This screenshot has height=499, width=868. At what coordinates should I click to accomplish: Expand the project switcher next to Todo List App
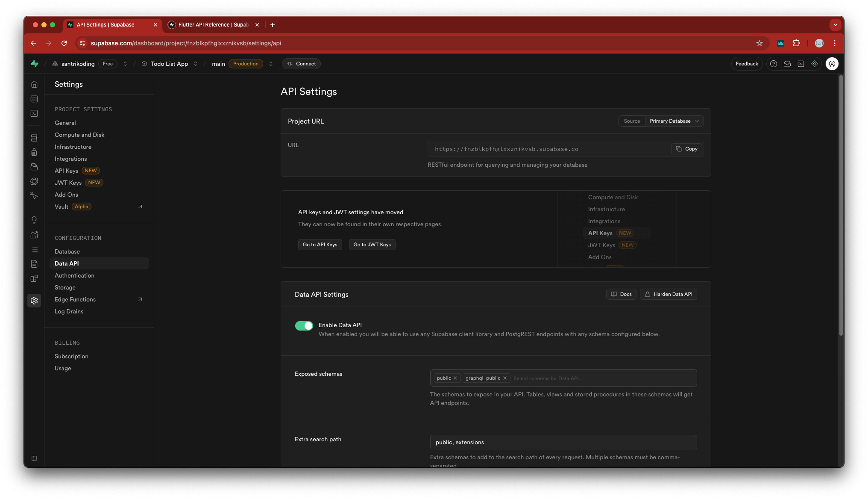[x=196, y=64]
